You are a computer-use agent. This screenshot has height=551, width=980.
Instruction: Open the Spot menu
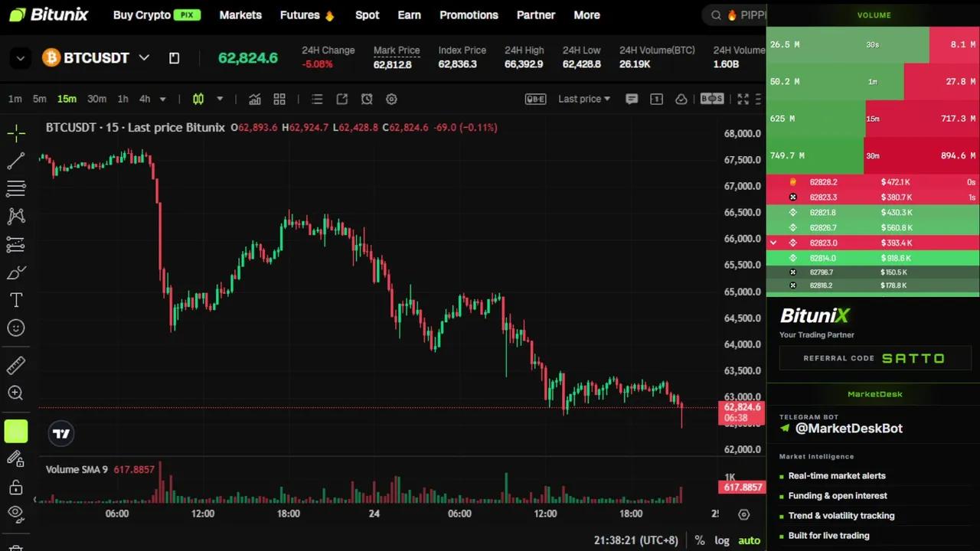tap(367, 15)
